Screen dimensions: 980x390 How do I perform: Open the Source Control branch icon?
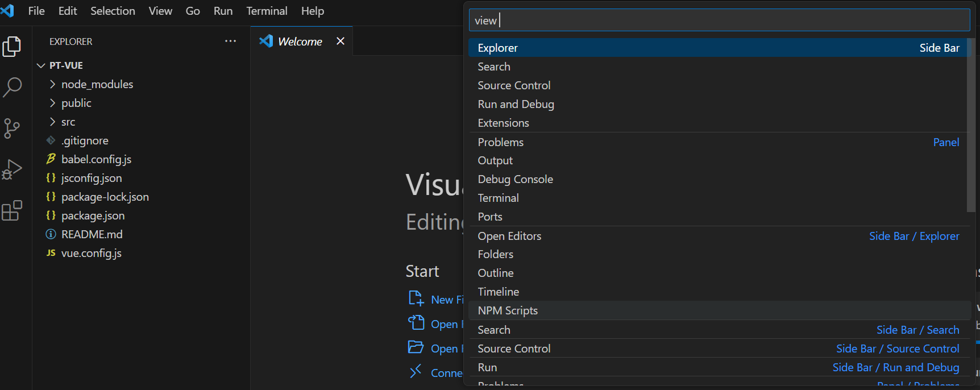(x=12, y=128)
